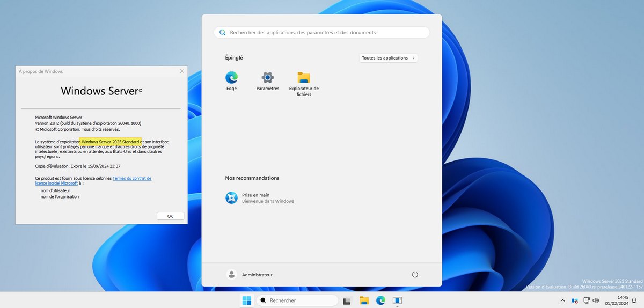
Task: Expand Toutes les applications list
Action: pos(388,58)
